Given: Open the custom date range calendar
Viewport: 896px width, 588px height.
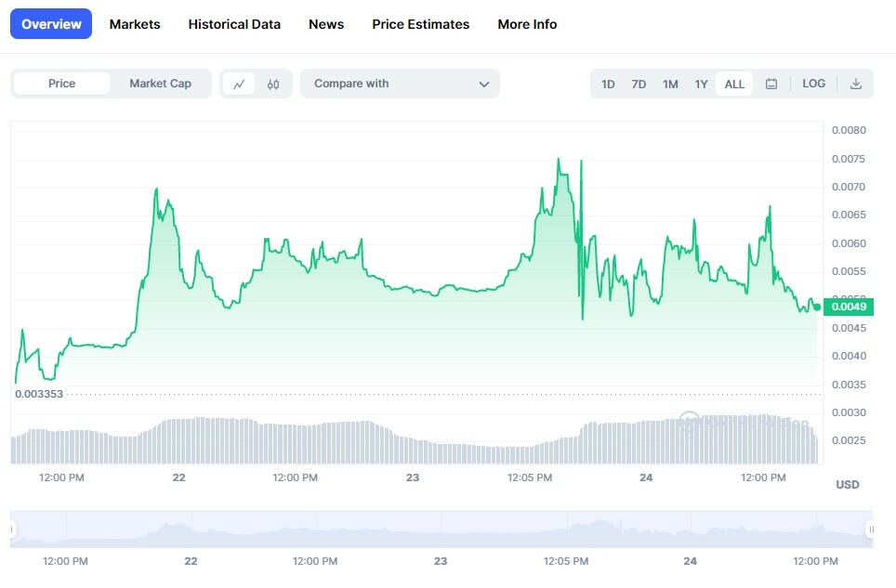Looking at the screenshot, I should [x=771, y=83].
